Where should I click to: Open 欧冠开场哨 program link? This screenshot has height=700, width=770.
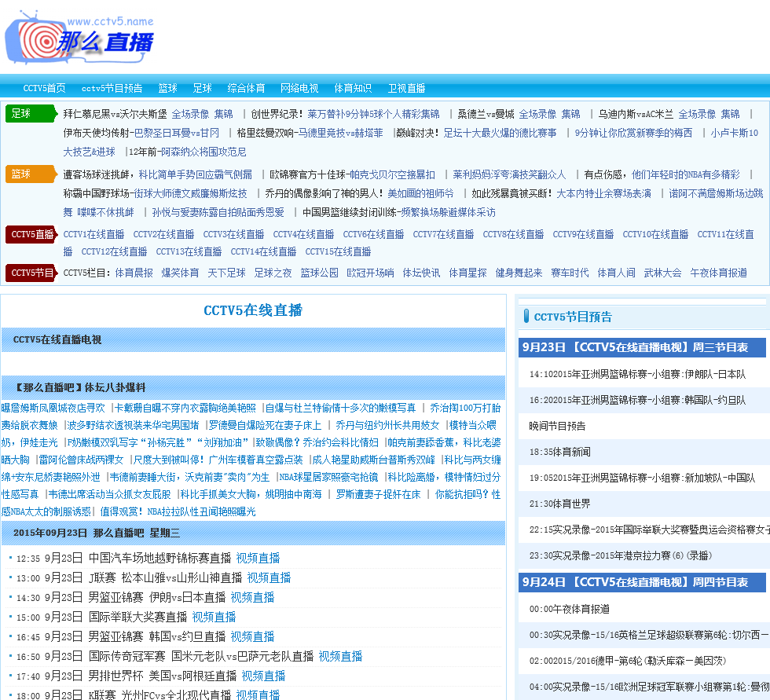370,273
